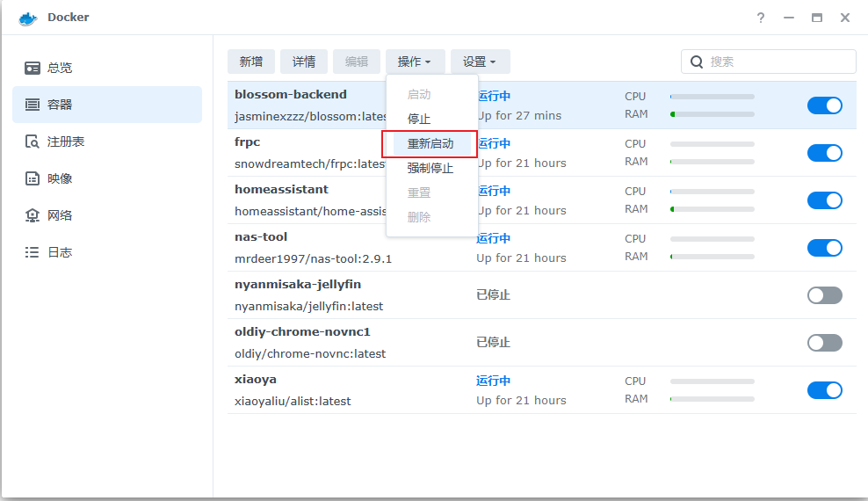The image size is (868, 501).
Task: Open the 总览 overview icon
Action: 33,68
